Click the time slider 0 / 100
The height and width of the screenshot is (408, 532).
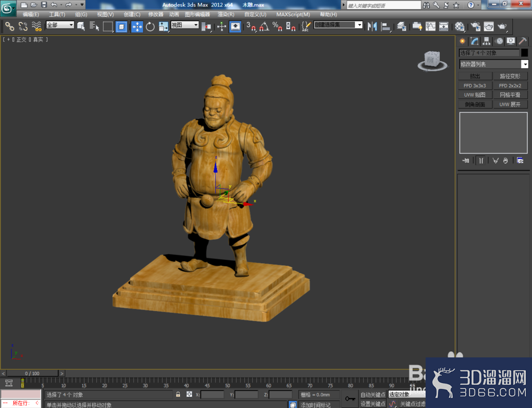tap(32, 373)
